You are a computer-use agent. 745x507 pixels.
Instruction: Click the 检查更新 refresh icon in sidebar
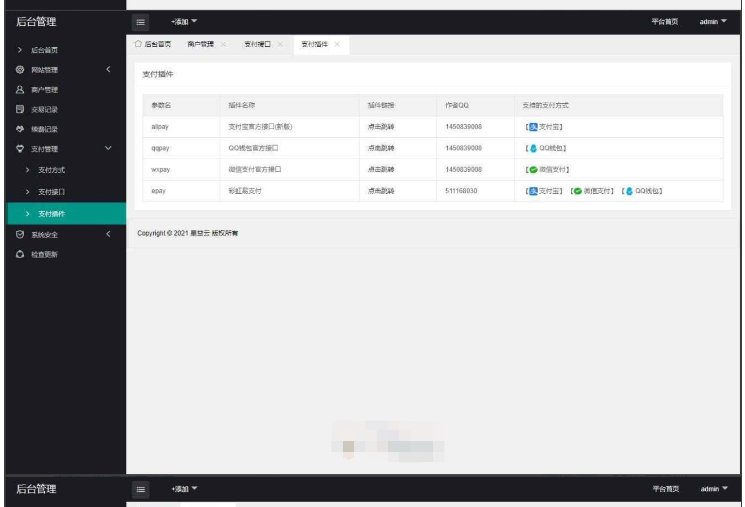19,254
